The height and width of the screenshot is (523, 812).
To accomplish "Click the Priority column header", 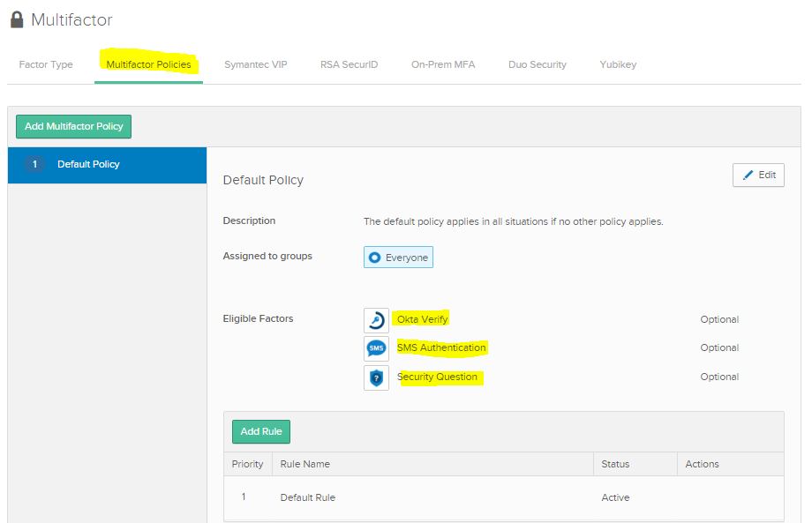I will [x=247, y=465].
